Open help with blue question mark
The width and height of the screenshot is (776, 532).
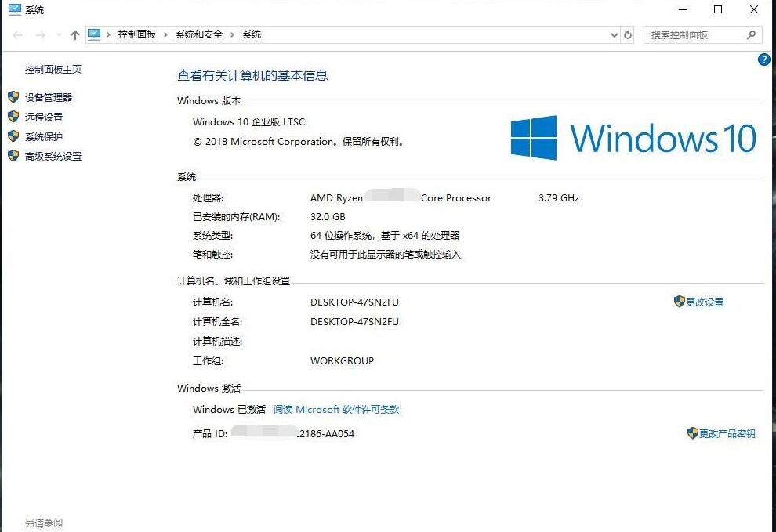pos(763,60)
